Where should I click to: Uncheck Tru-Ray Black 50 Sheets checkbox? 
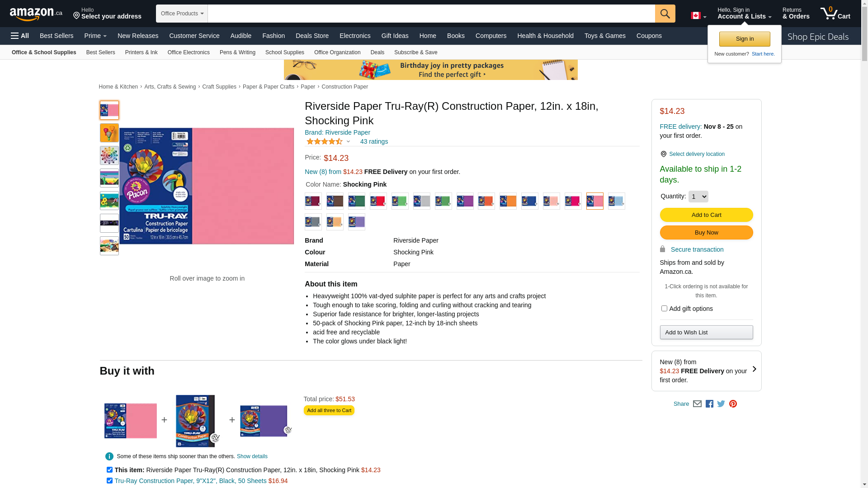click(x=109, y=481)
